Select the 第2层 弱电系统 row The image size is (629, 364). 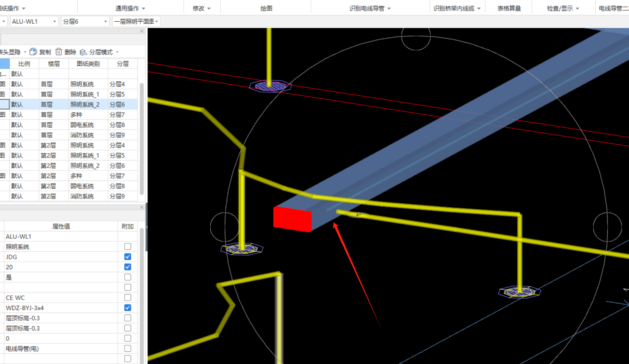pos(69,186)
